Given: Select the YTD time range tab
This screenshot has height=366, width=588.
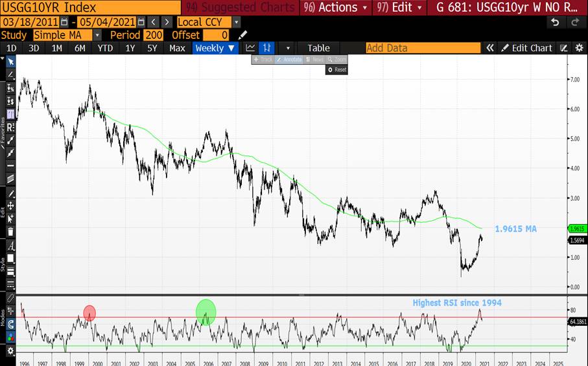Looking at the screenshot, I should pyautogui.click(x=105, y=48).
